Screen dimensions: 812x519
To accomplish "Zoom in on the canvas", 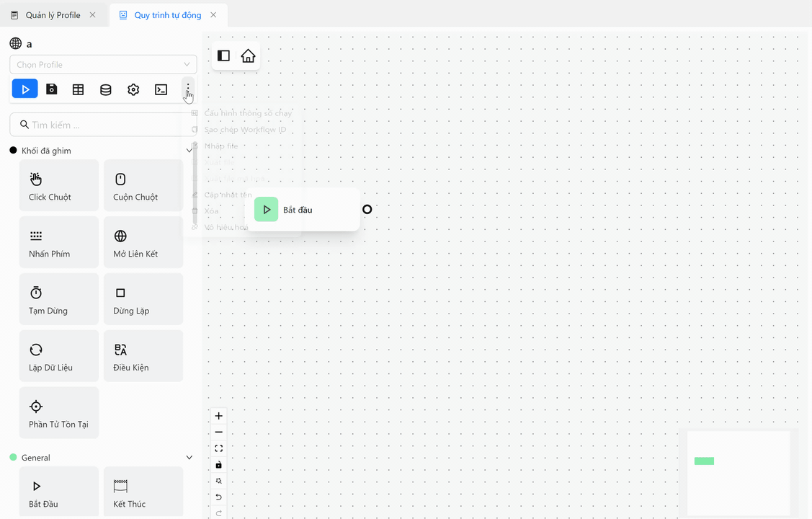I will (219, 416).
